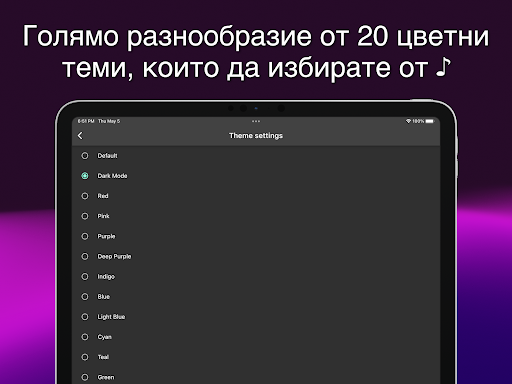Choose the Pink theme radio button
The width and height of the screenshot is (512, 384).
85,216
